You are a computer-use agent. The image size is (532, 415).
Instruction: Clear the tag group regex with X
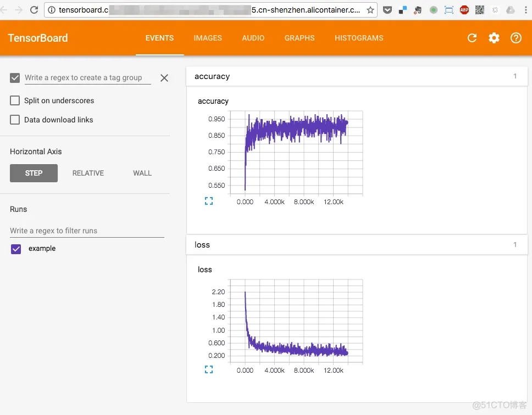coord(164,78)
